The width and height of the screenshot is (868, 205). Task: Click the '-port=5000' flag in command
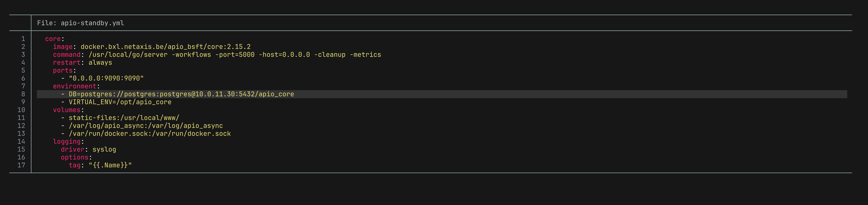coord(235,55)
